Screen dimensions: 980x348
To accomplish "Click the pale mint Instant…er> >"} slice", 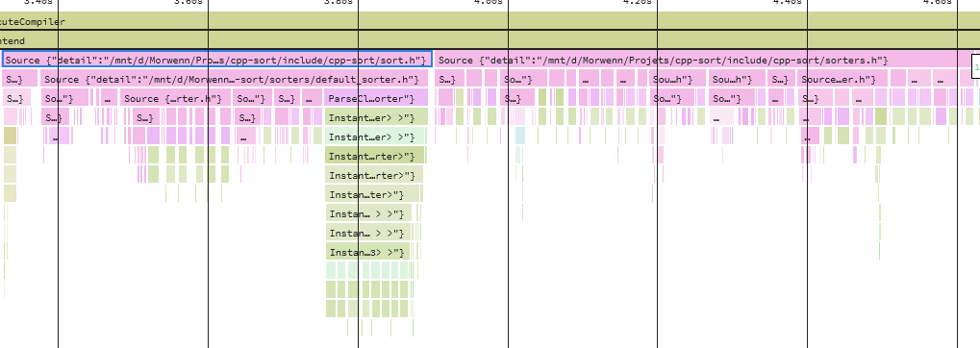I will click(375, 137).
